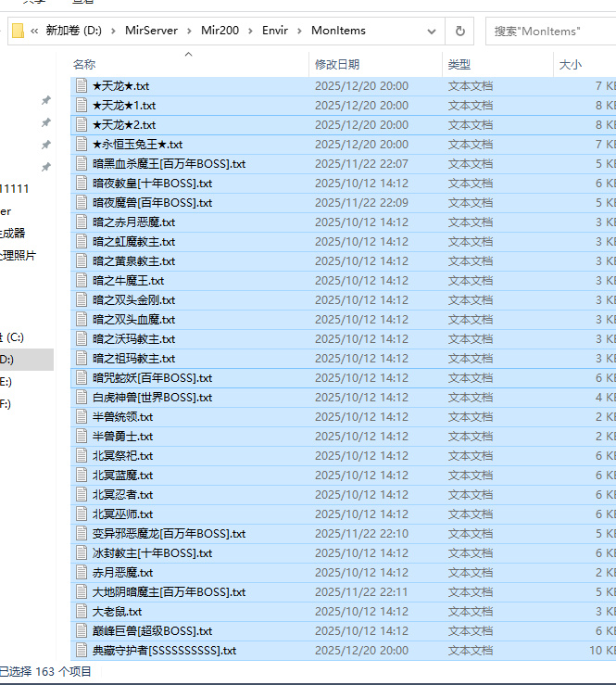Sort files by 大小 column header
The width and height of the screenshot is (616, 685).
point(571,65)
